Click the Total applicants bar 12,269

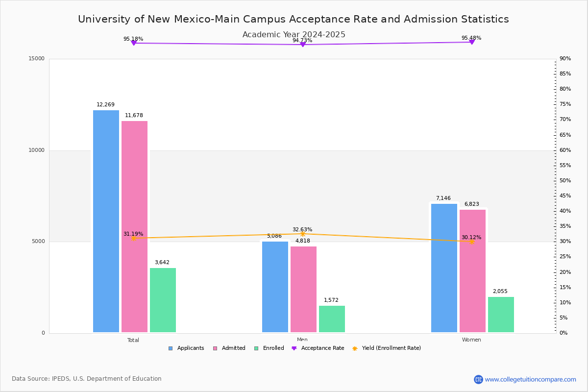[106, 221]
